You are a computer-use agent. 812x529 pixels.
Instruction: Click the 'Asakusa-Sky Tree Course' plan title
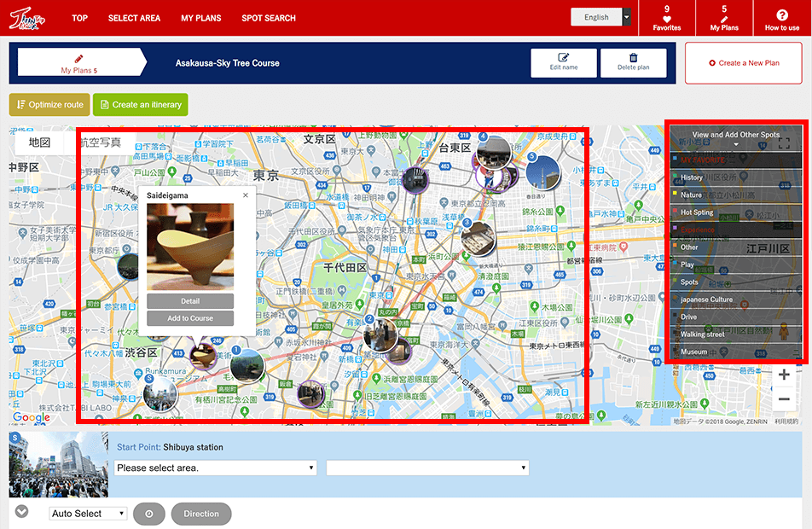228,63
